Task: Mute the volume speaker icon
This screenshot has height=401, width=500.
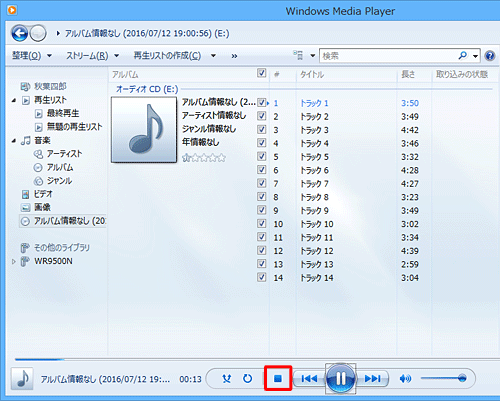Action: (x=405, y=379)
